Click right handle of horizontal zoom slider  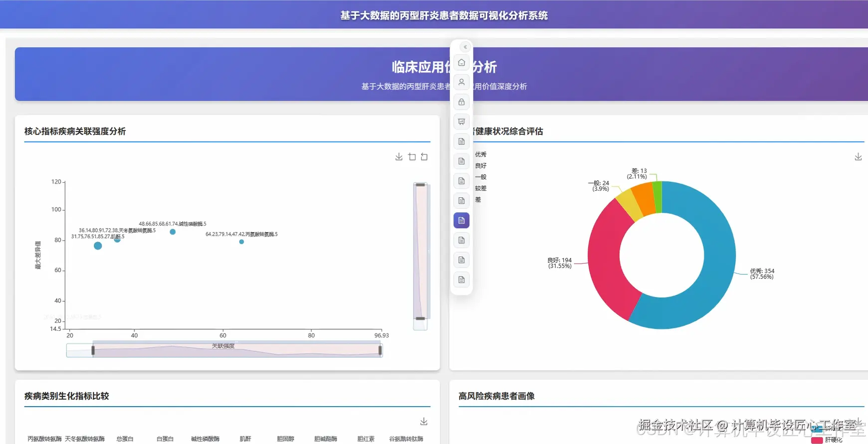point(380,350)
